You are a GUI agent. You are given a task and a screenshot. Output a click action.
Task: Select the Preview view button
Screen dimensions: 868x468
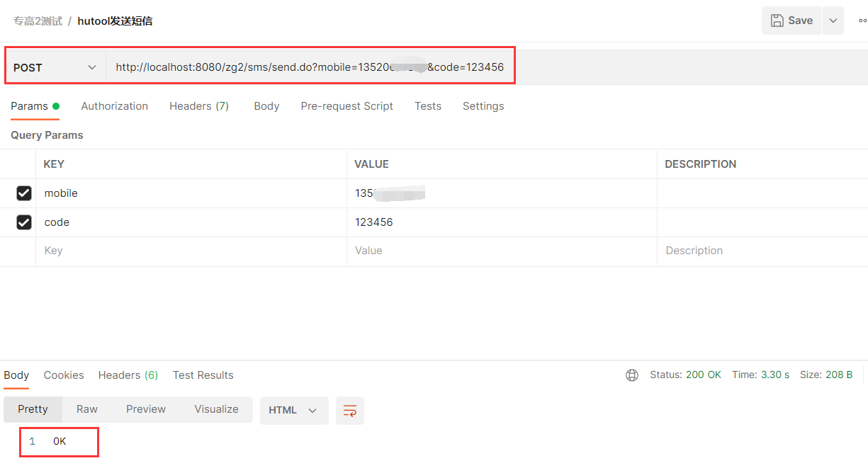tap(146, 409)
